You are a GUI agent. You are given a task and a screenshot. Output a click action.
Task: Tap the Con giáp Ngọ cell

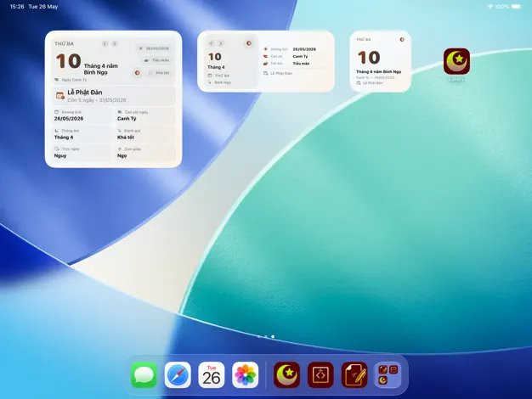[x=144, y=153]
